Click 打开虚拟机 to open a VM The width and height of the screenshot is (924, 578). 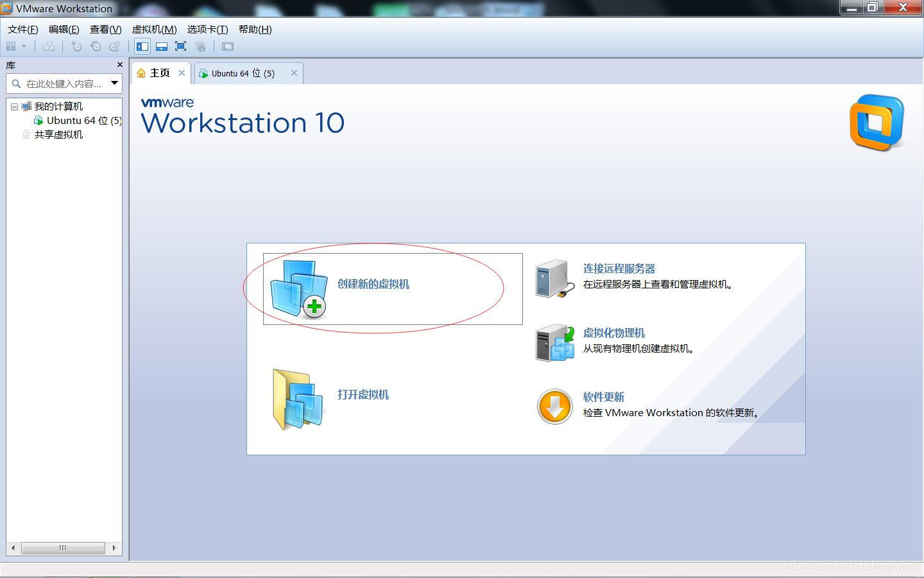coord(363,394)
